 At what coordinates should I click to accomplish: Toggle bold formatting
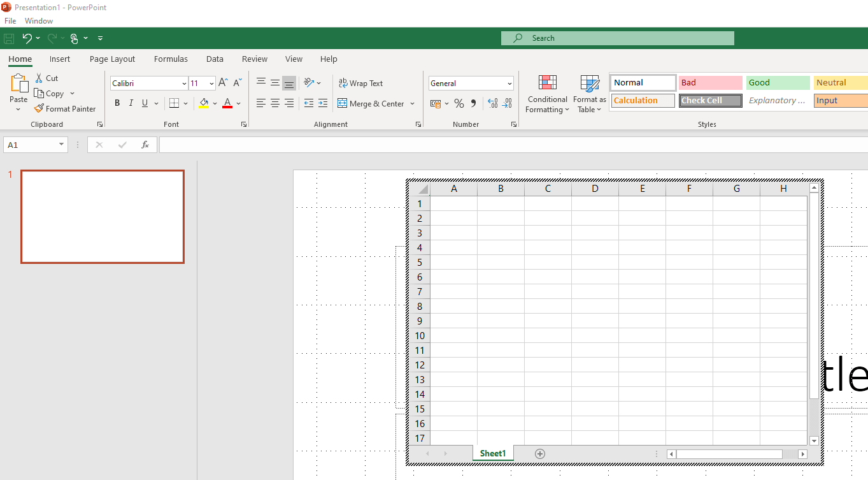[x=117, y=103]
